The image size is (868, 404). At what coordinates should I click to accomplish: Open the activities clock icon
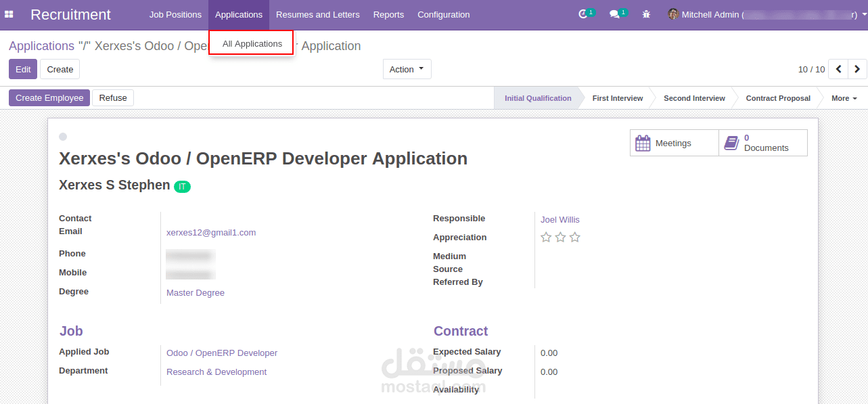pyautogui.click(x=583, y=14)
